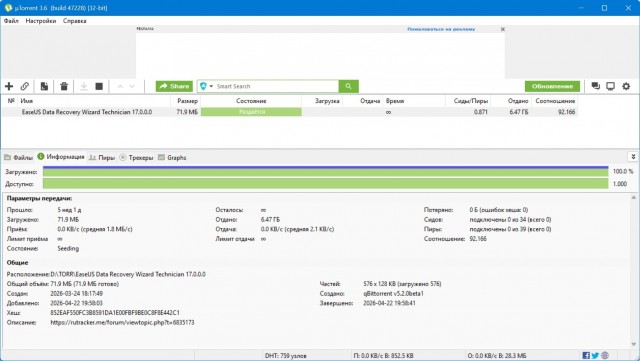Click the 5 нед 1 д elapsed value
The height and width of the screenshot is (361, 640).
pyautogui.click(x=69, y=209)
